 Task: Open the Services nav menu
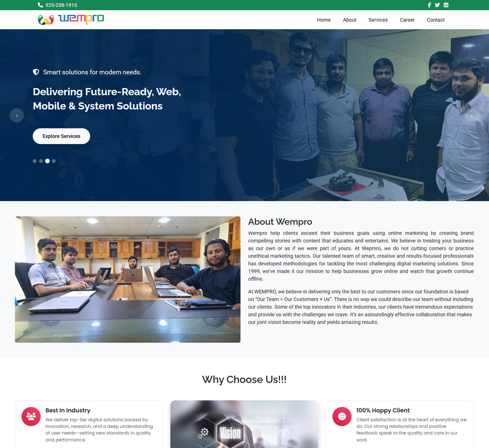[378, 20]
